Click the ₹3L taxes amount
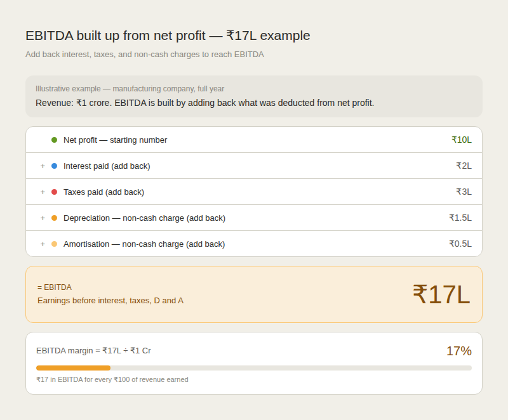 click(x=464, y=192)
